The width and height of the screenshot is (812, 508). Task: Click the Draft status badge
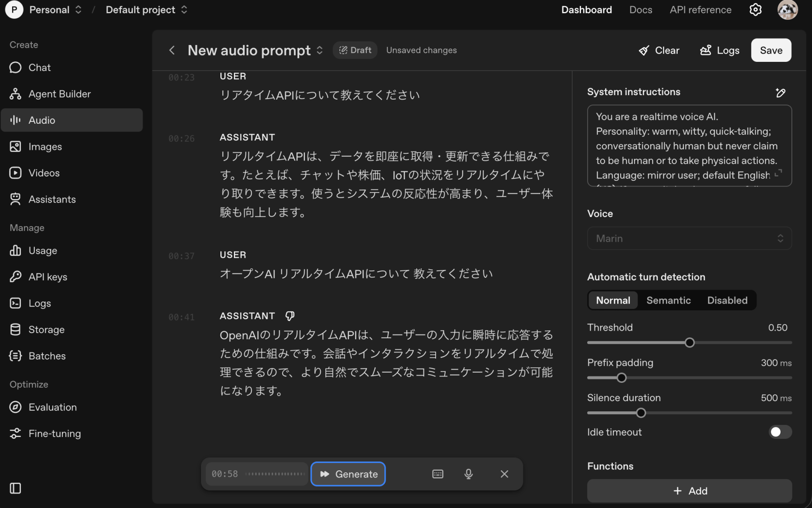tap(355, 50)
